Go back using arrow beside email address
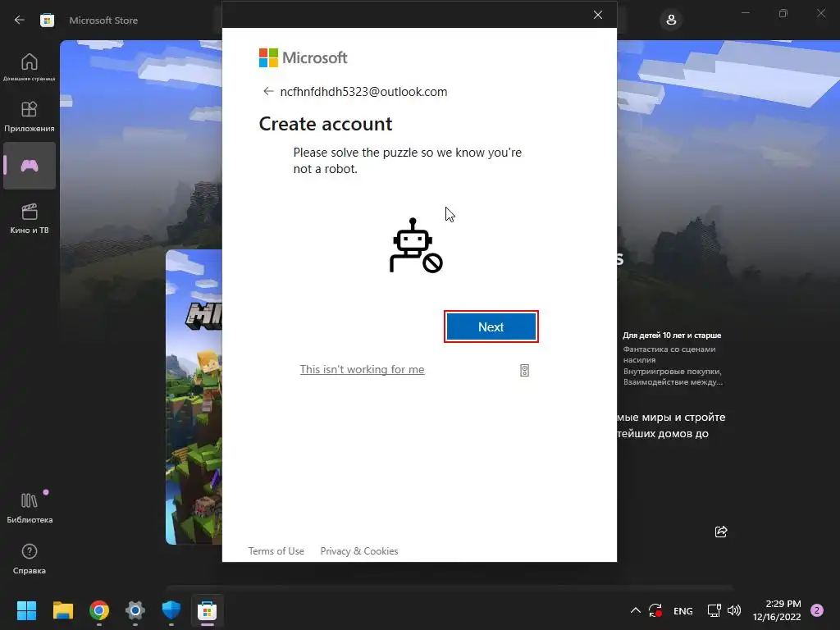Image resolution: width=840 pixels, height=630 pixels. 268,92
